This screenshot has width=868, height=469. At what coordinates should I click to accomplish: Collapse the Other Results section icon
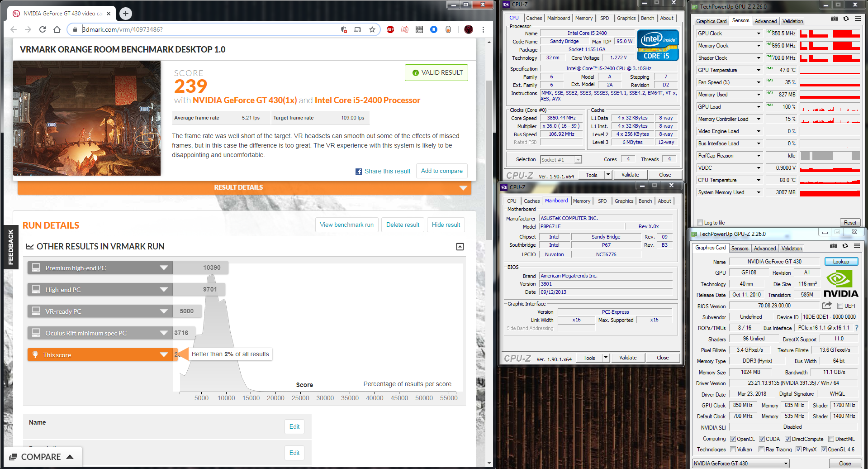click(460, 247)
